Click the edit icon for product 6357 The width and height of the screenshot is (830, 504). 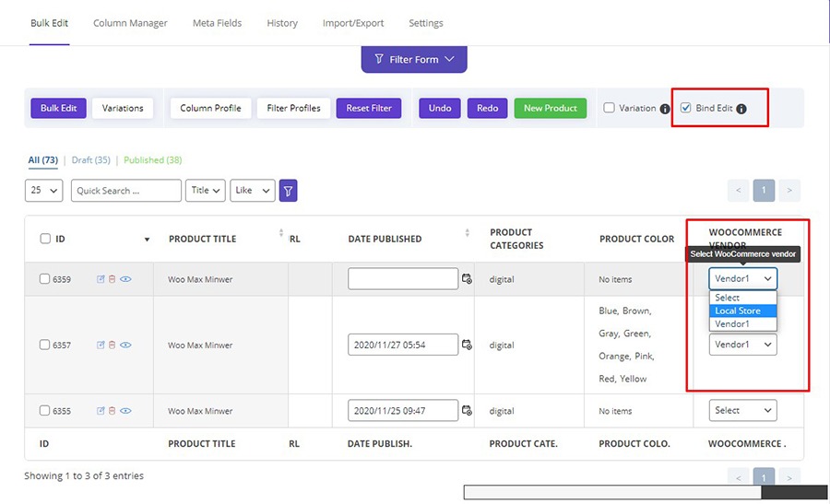click(x=101, y=345)
